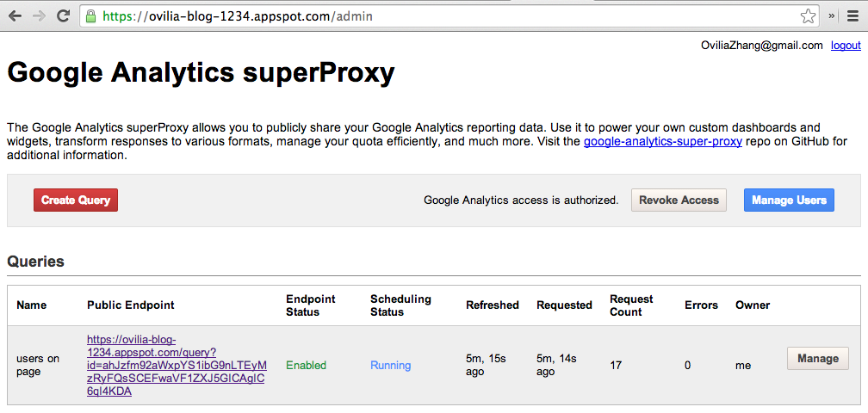The height and width of the screenshot is (413, 868).
Task: Click the address bar URL field
Action: point(431,16)
